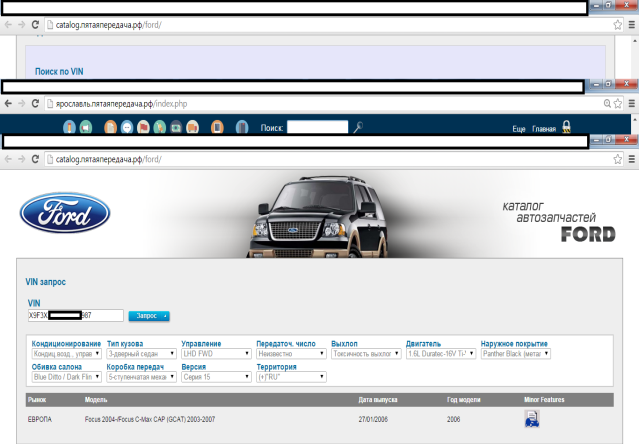
Task: Click the 27/01/2006 release date cell
Action: [x=373, y=419]
